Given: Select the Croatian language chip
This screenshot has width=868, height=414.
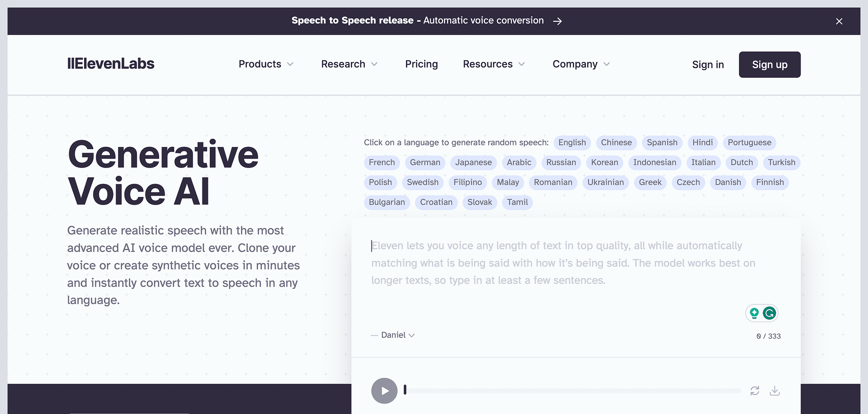Looking at the screenshot, I should click(436, 202).
